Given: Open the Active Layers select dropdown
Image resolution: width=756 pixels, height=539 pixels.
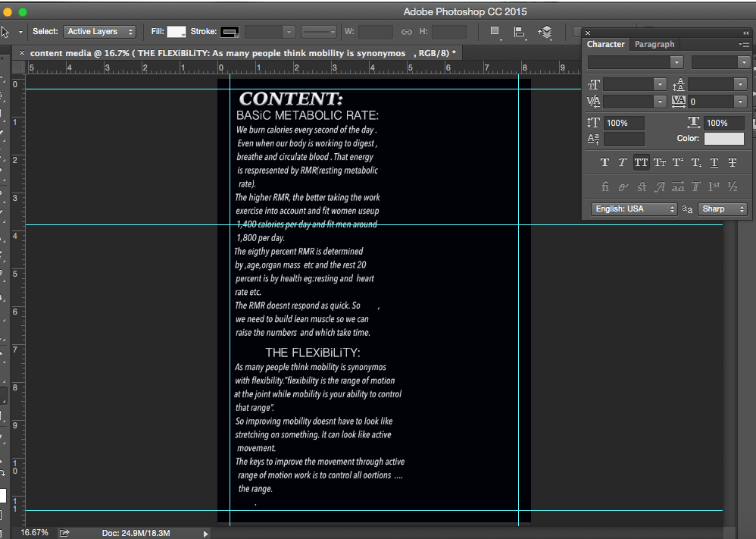Looking at the screenshot, I should [x=100, y=32].
